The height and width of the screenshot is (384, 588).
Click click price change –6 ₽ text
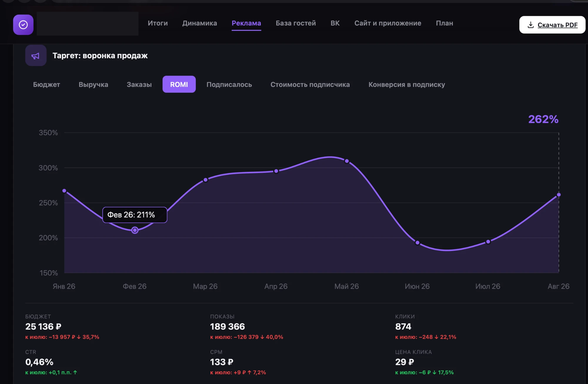[425, 373]
